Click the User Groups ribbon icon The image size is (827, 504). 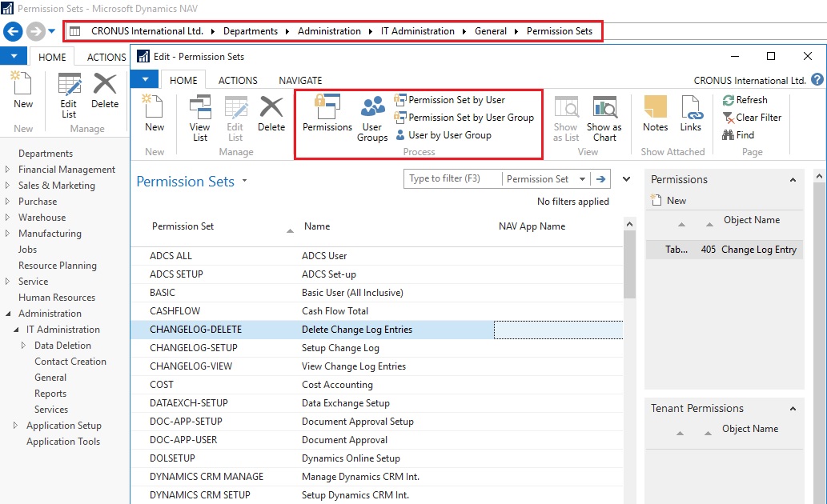click(372, 118)
